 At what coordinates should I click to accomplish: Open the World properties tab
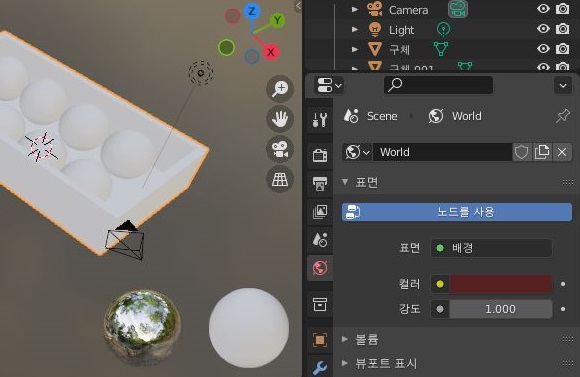(320, 268)
